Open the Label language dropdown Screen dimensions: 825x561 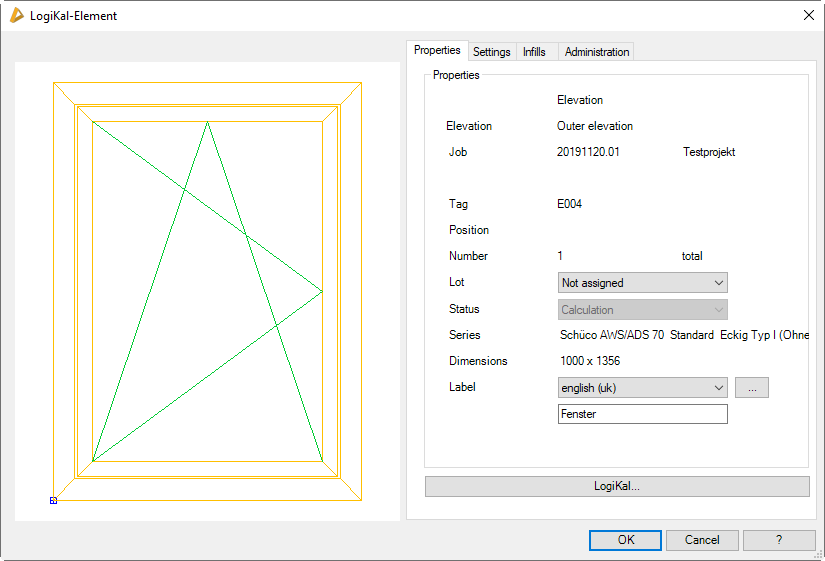click(642, 387)
